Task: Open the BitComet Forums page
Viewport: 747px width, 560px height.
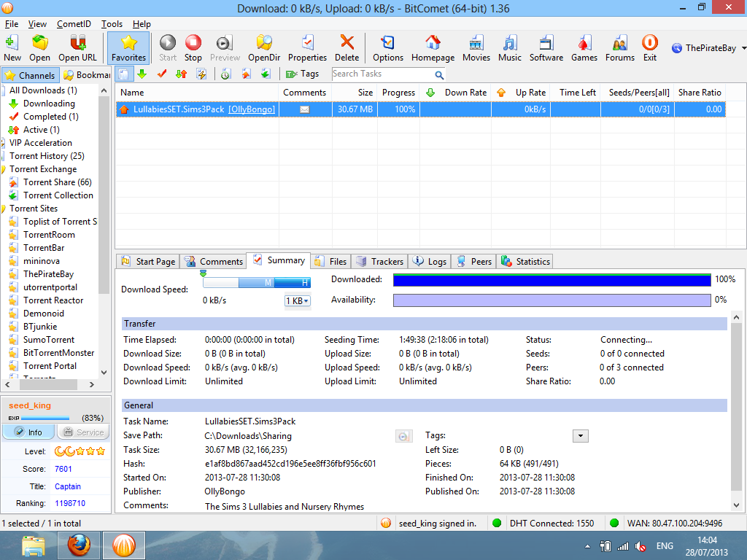Action: click(619, 47)
